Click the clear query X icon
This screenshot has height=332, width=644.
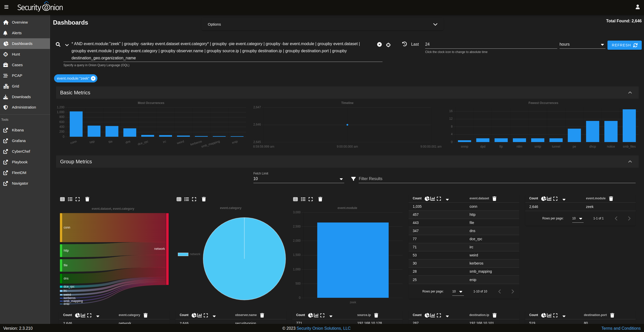pos(379,44)
